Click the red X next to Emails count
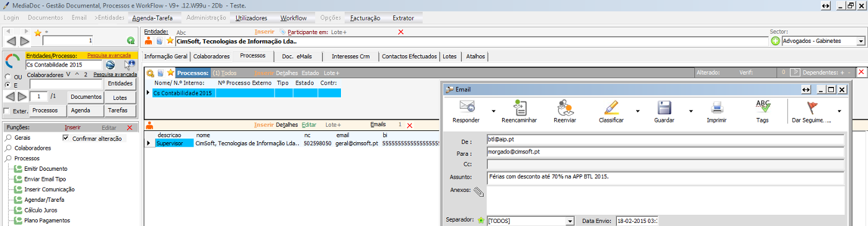This screenshot has height=226, width=868. (409, 125)
